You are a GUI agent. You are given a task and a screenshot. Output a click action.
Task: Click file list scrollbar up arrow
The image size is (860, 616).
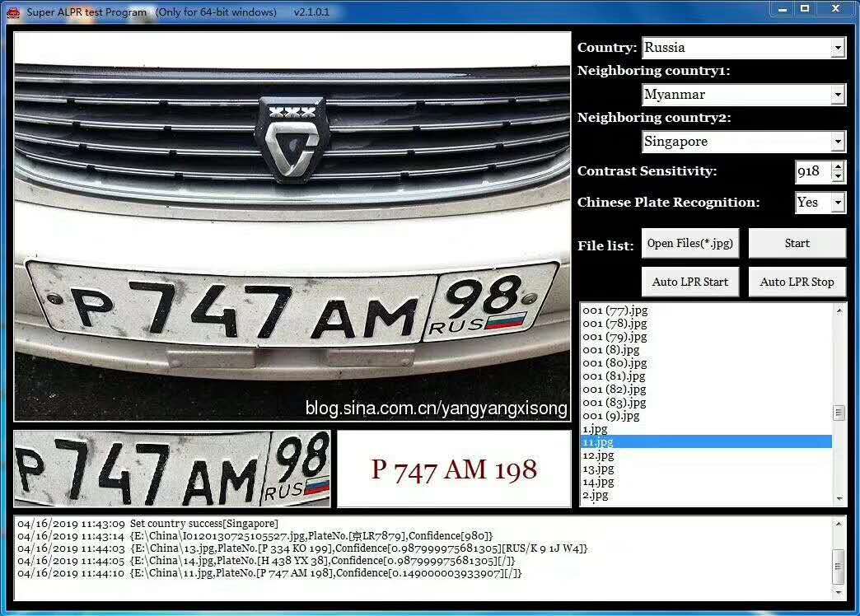(839, 310)
